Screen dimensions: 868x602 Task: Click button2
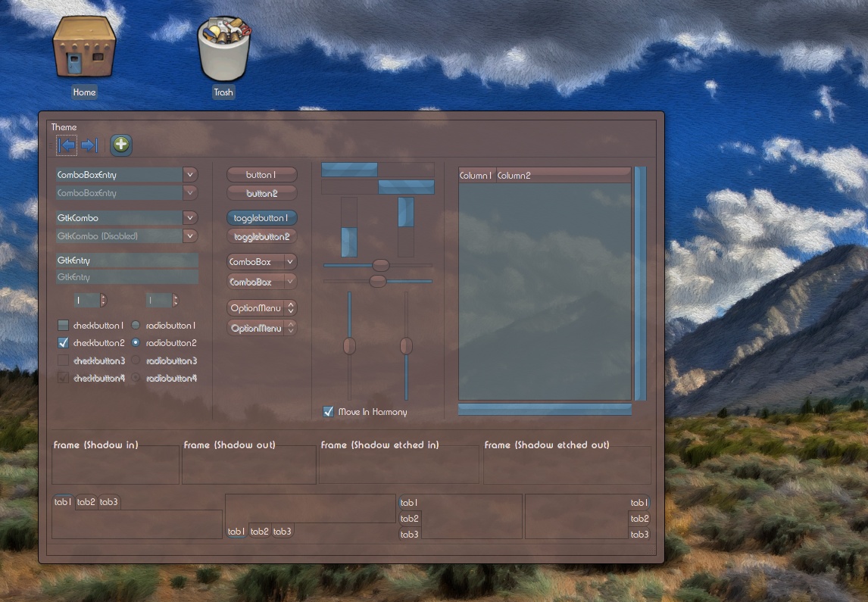[261, 194]
